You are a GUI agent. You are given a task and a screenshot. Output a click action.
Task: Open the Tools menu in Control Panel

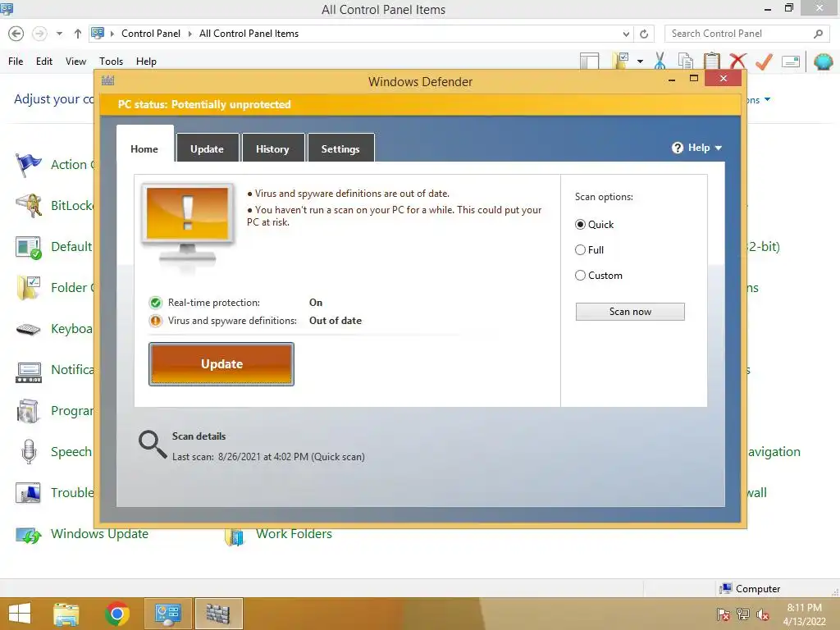(x=111, y=61)
